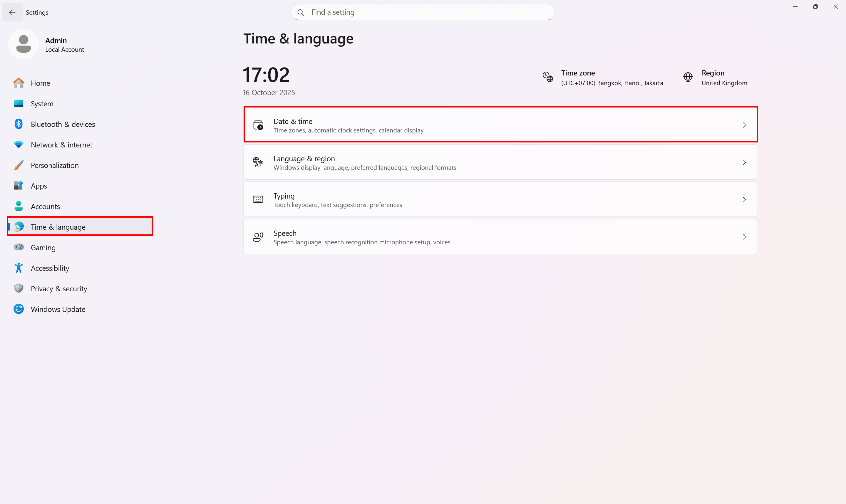Click the Speech microphone icon
The image size is (846, 504).
point(258,237)
